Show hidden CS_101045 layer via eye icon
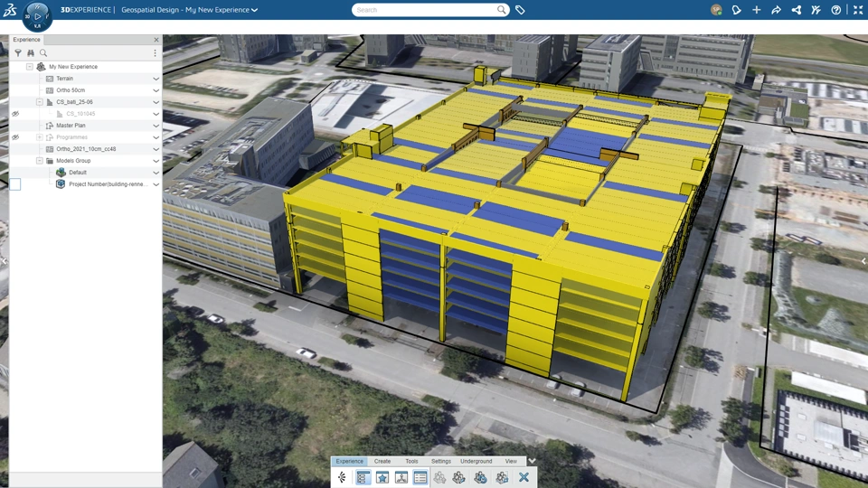Image resolution: width=868 pixels, height=488 pixels. [x=15, y=114]
